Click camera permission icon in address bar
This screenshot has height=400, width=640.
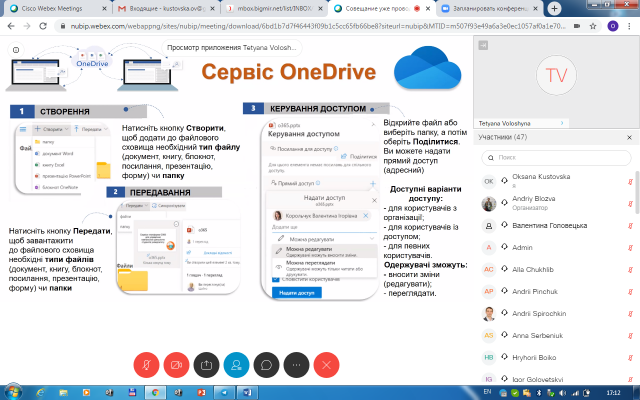pyautogui.click(x=577, y=26)
